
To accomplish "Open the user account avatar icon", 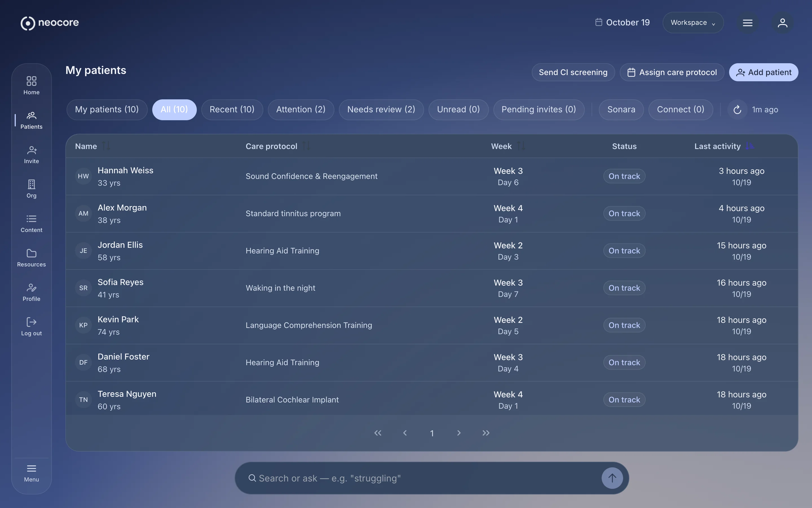I will pyautogui.click(x=782, y=23).
